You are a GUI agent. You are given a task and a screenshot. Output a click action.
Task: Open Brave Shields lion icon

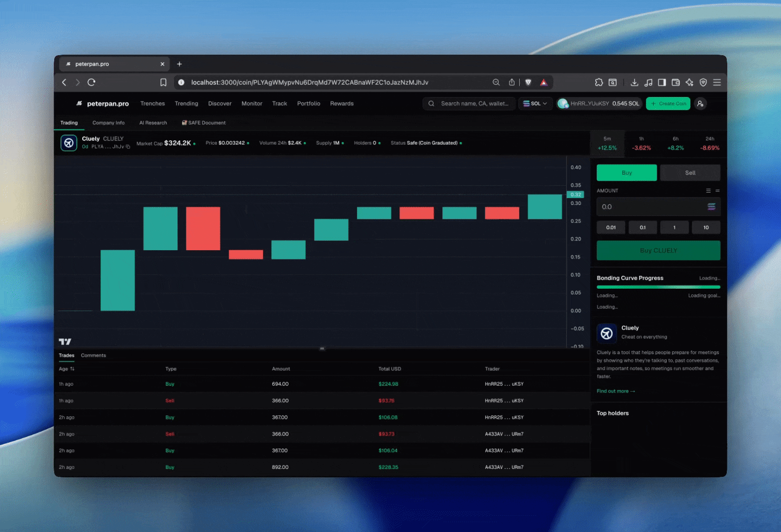point(528,82)
